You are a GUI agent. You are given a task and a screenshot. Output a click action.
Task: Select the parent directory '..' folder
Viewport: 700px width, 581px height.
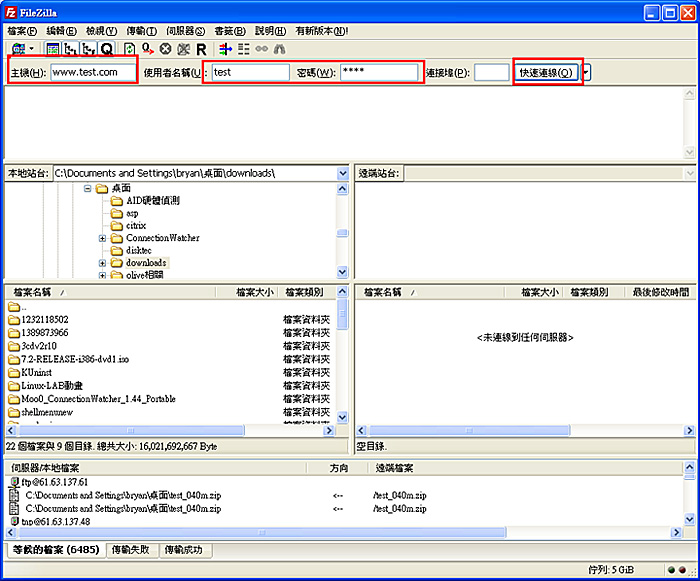click(18, 307)
